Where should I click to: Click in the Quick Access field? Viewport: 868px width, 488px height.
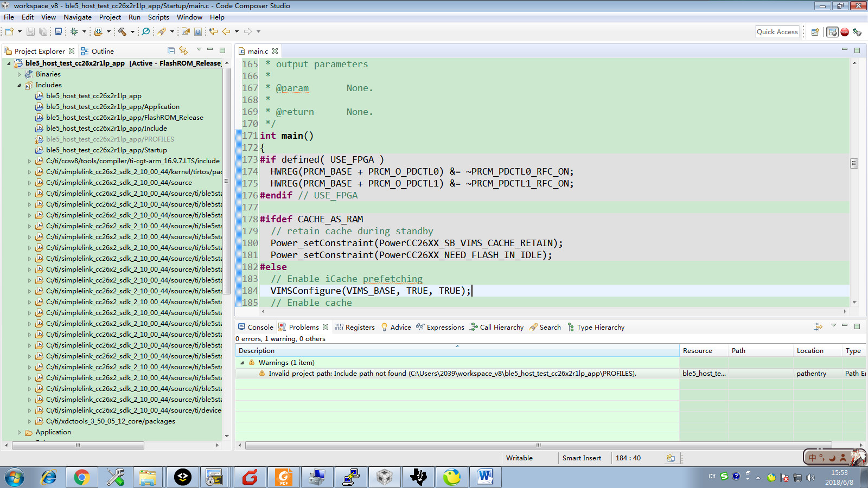coord(777,32)
